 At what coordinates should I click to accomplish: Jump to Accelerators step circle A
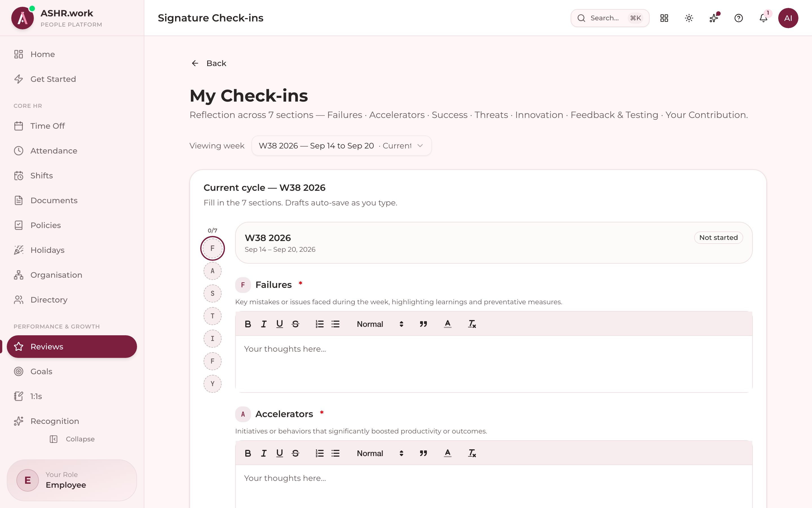click(x=212, y=271)
